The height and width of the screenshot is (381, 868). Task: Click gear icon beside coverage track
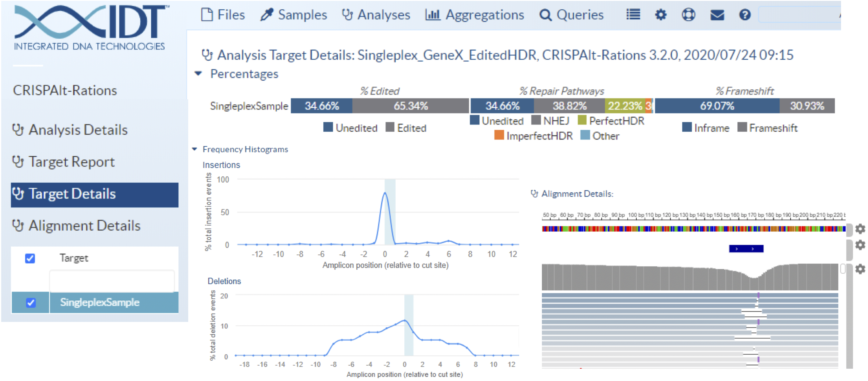(860, 269)
